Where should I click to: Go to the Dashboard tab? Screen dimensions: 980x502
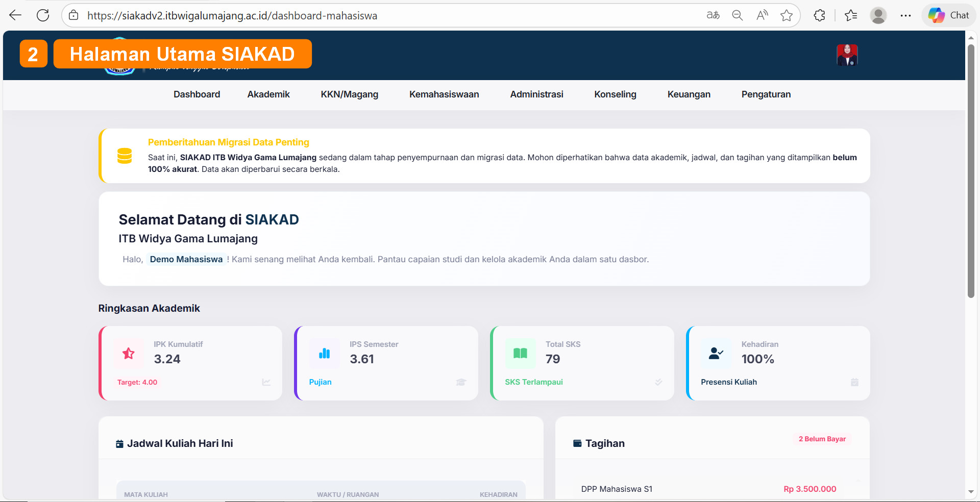click(x=197, y=94)
